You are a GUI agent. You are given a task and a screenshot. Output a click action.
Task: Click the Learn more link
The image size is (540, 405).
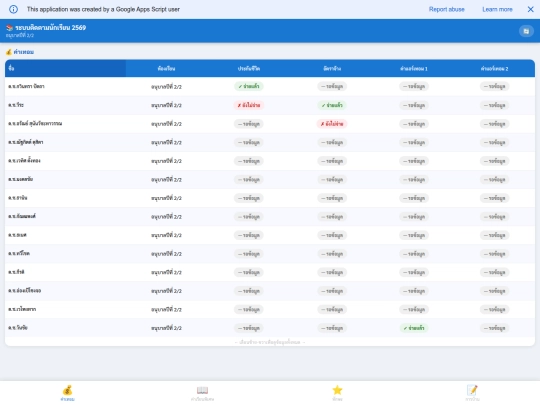(497, 9)
